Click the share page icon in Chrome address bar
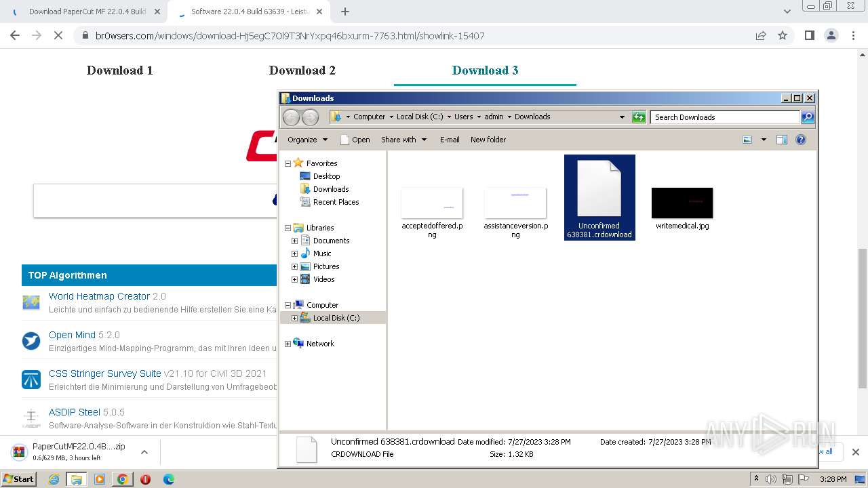The height and width of the screenshot is (488, 868). [x=761, y=35]
